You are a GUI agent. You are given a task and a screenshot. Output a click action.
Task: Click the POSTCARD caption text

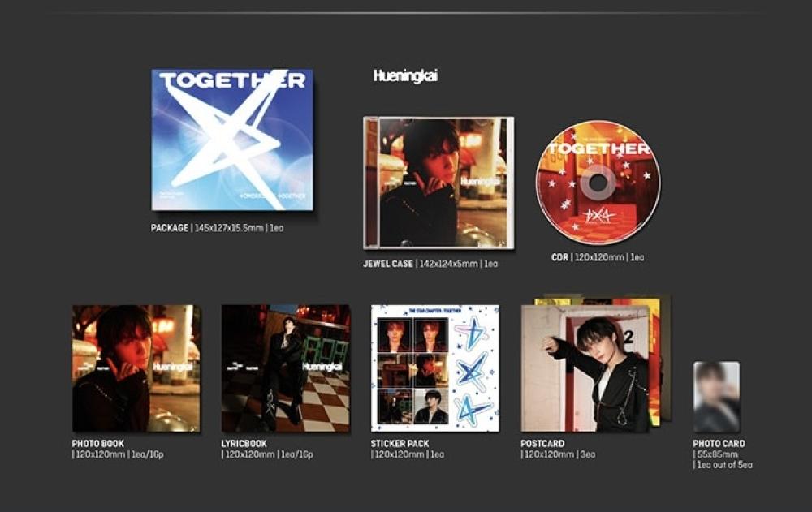click(542, 444)
